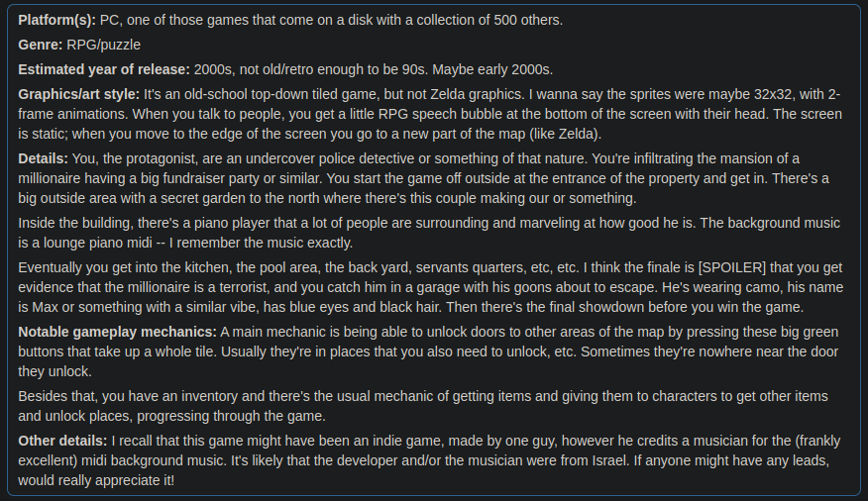Click the word "Israel" in the last paragraph

tap(609, 460)
